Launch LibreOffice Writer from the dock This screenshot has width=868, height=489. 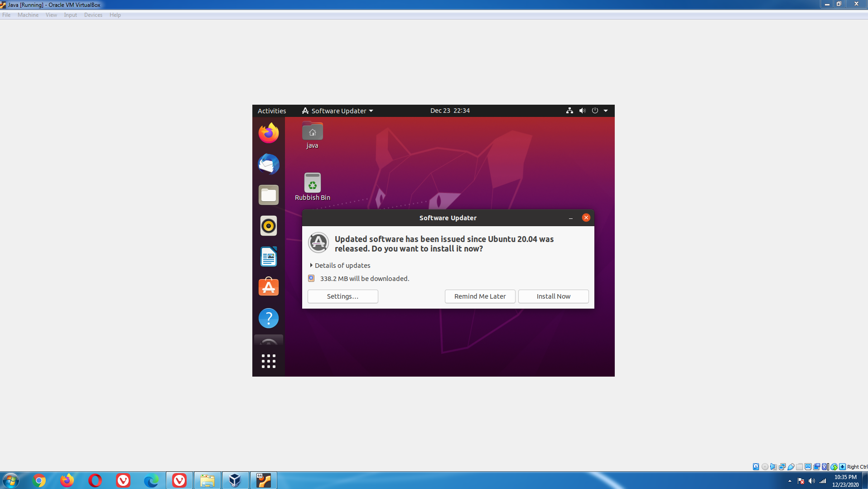pyautogui.click(x=269, y=257)
